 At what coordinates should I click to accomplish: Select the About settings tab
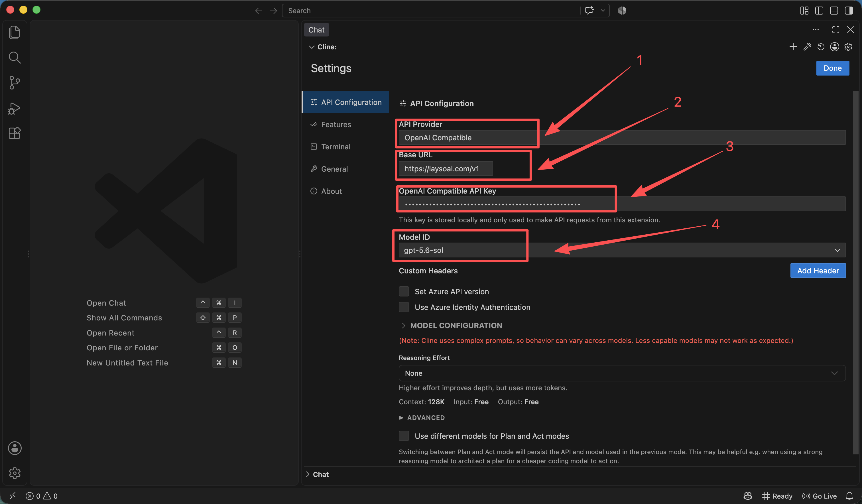pos(345,191)
